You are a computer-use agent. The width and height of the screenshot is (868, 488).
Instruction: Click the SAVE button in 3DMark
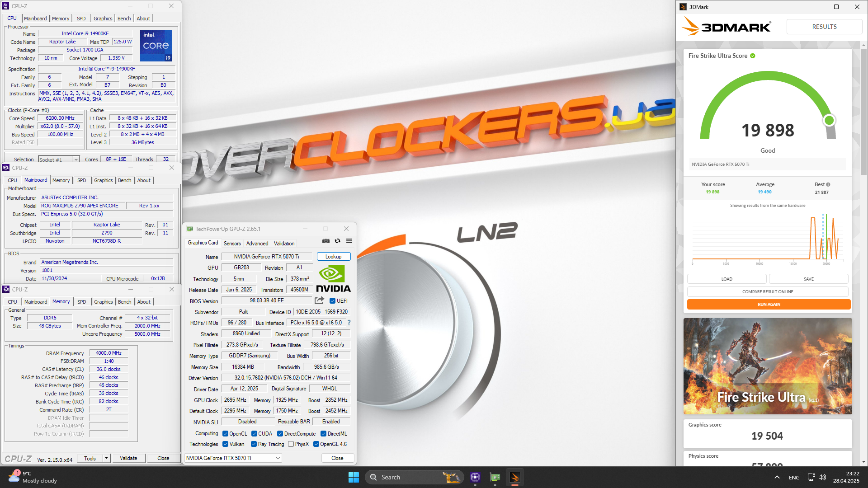(809, 279)
